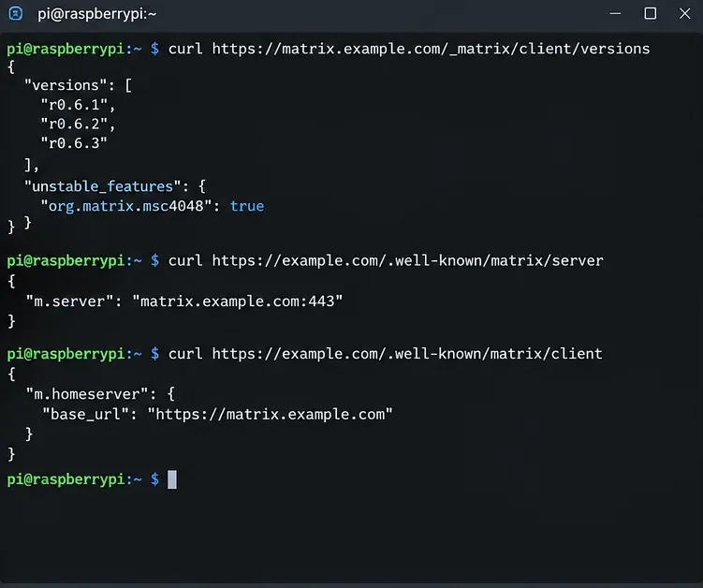The height and width of the screenshot is (588, 703).
Task: Click the first prompt pi@raspberrypi before versions curl
Action: (83, 49)
